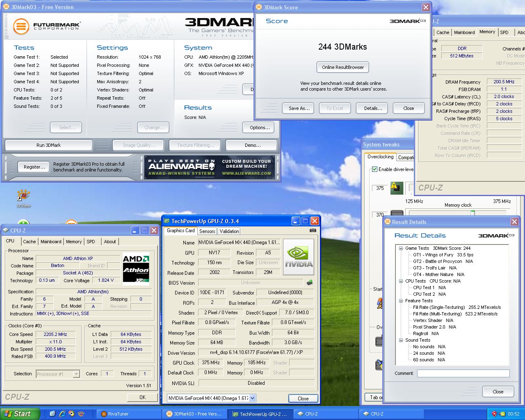Click the Comment field in Result Details
This screenshot has height=420, width=525.
[463, 373]
